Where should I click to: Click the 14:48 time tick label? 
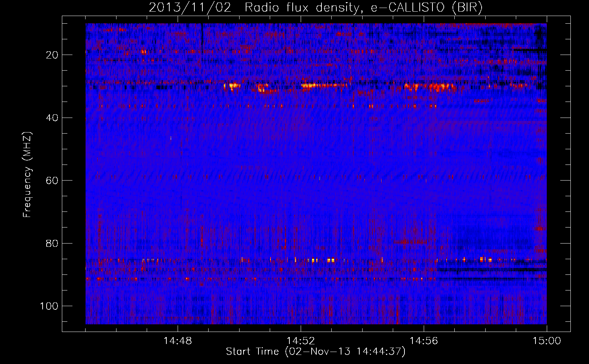click(x=178, y=341)
